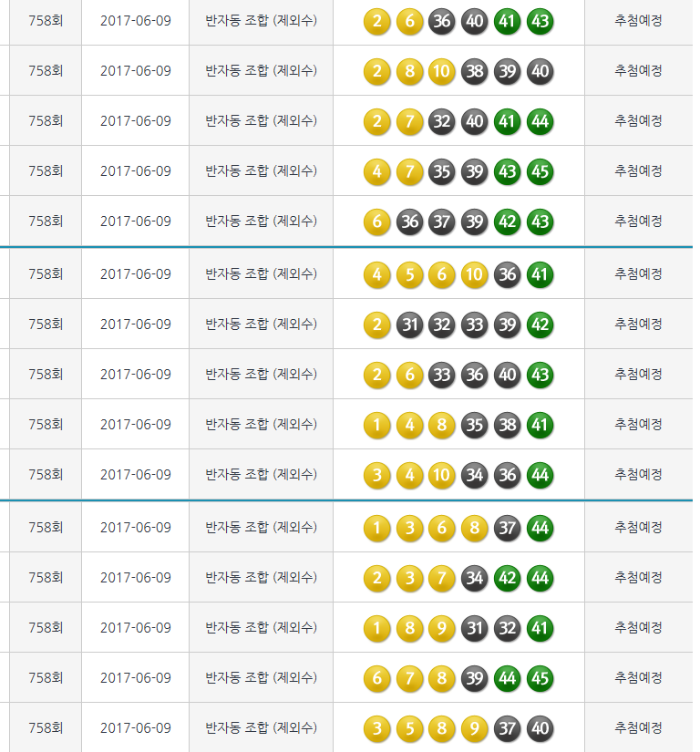Viewport: 700px width, 752px height.
Task: Click ball 33 in the 2-6-33 row
Action: click(442, 375)
